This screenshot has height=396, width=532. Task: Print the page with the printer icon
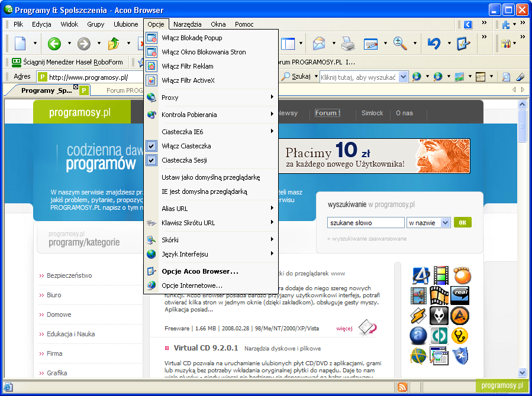point(348,43)
